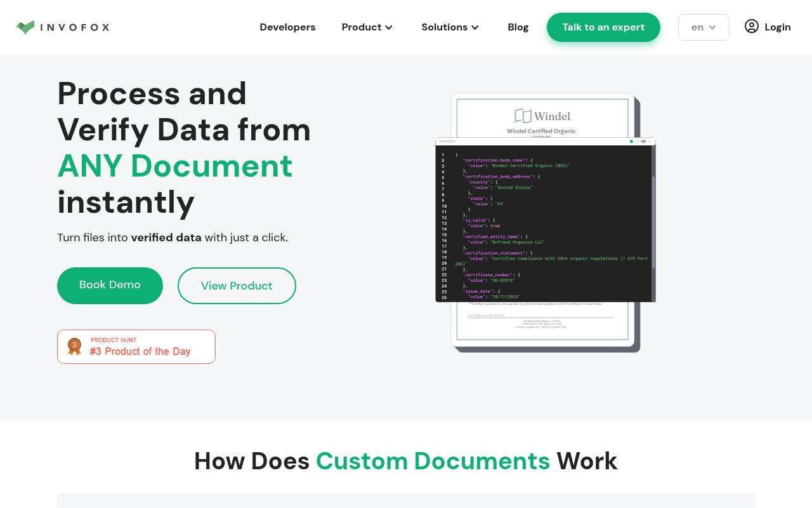Open the Product Hunt #3 badge
This screenshot has width=812, height=508.
(x=136, y=347)
